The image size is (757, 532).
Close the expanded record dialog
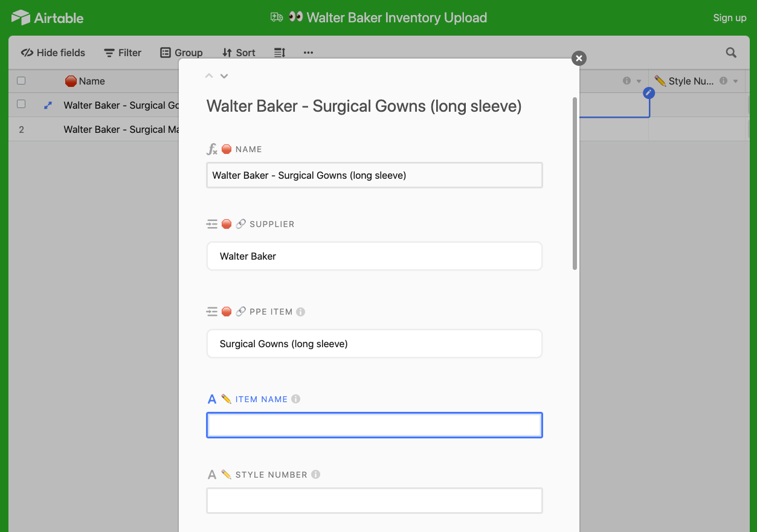pyautogui.click(x=579, y=58)
